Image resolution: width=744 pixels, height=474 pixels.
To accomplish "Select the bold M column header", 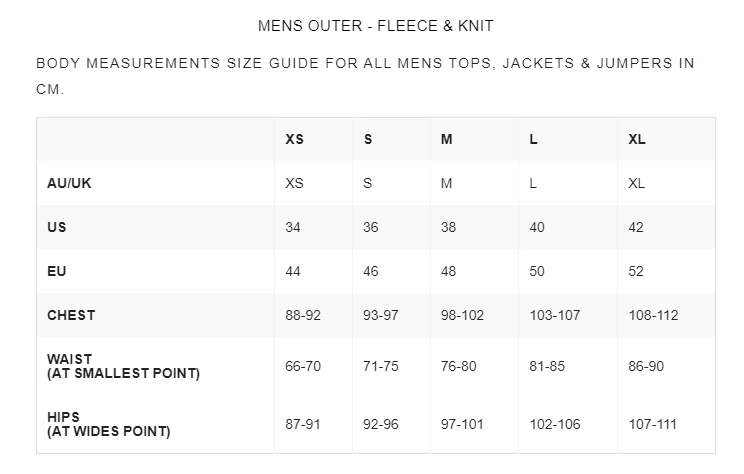I will click(447, 140).
